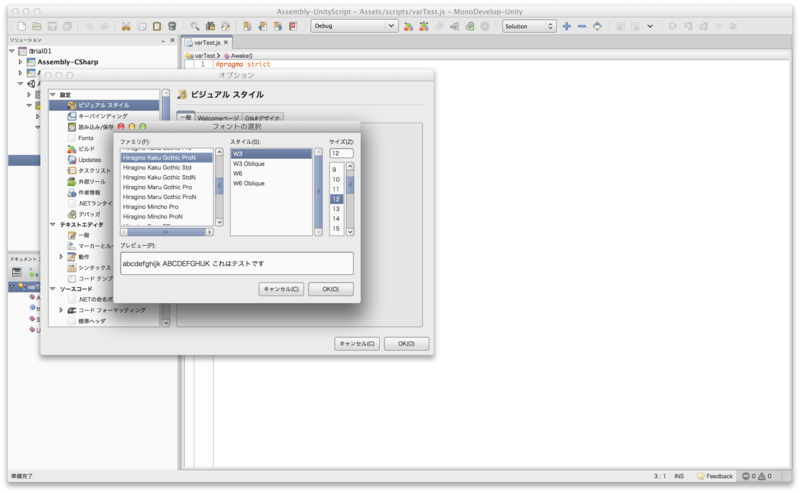Click the font preview text field

point(237,263)
